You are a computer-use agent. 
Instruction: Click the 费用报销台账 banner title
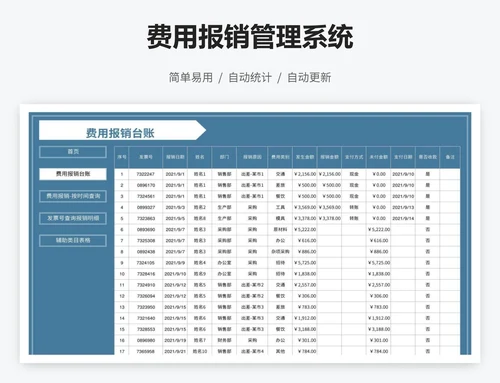tap(120, 133)
